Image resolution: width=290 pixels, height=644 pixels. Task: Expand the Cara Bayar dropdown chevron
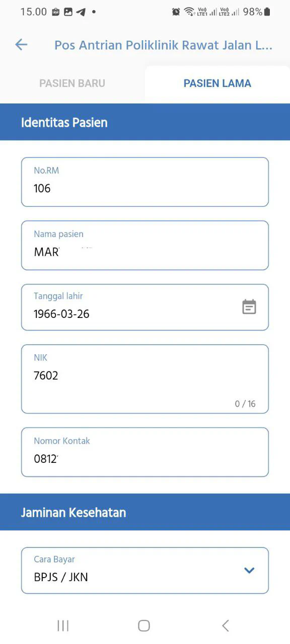249,570
